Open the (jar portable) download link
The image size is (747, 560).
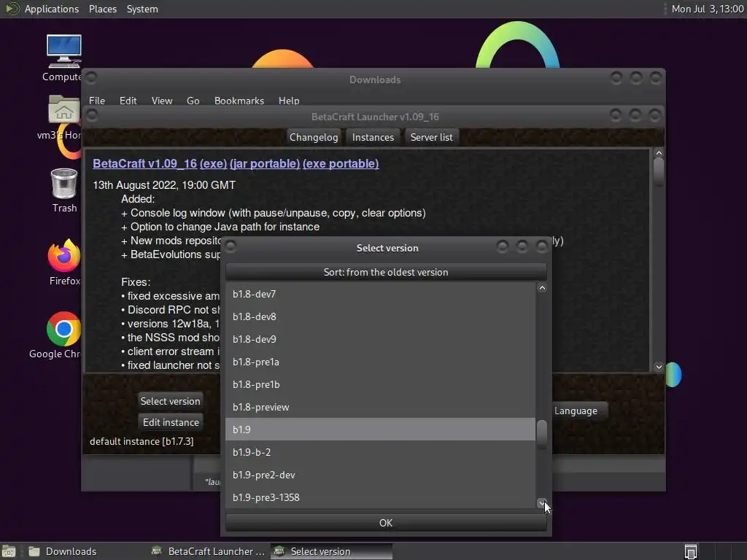pyautogui.click(x=265, y=163)
